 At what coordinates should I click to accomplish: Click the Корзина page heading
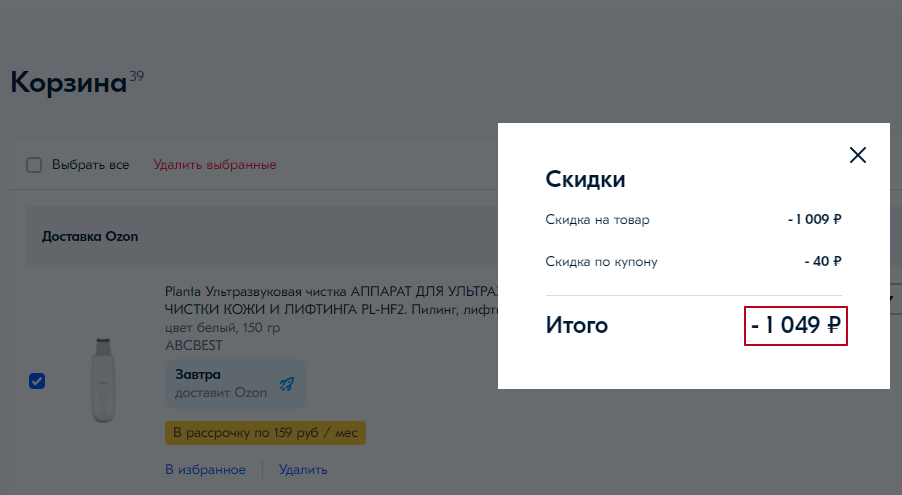(68, 83)
